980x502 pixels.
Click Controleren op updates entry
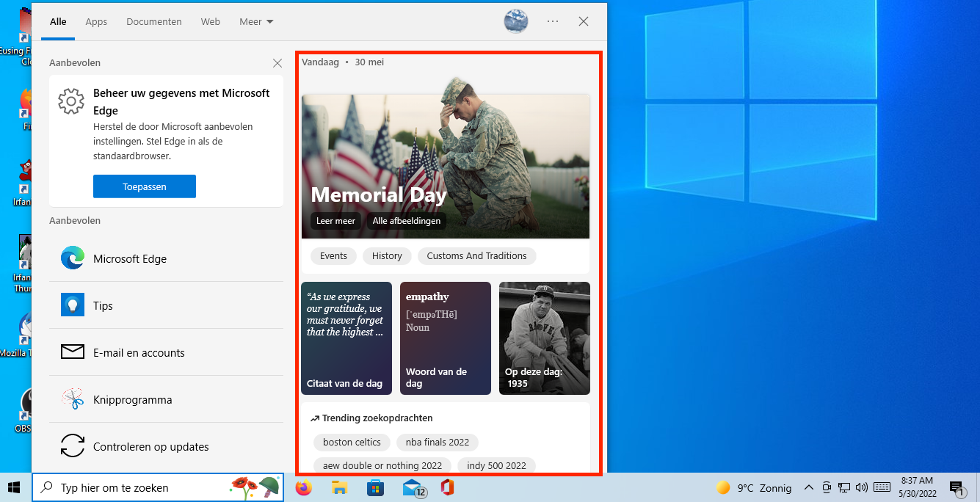(150, 447)
